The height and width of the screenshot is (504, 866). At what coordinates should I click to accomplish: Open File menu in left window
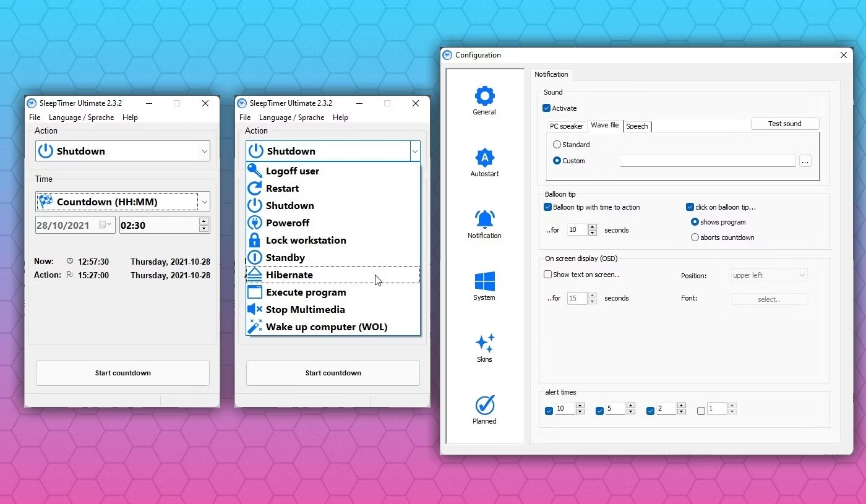[35, 117]
